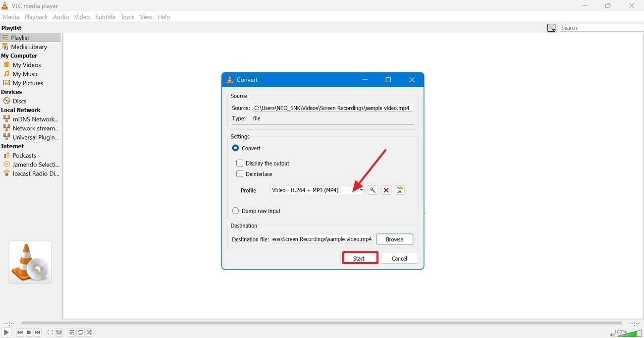This screenshot has width=644, height=338.
Task: Toggle playlist visibility icon in playback bar
Action: [71, 332]
